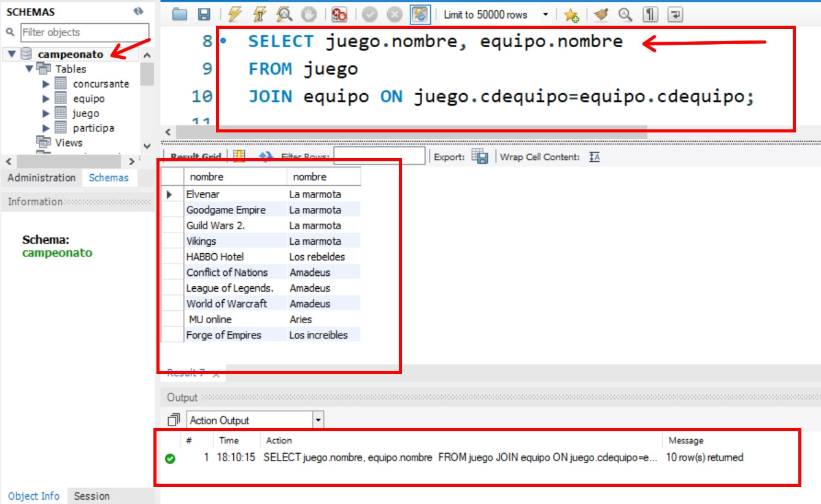This screenshot has height=504, width=821.
Task: Select the participa table
Action: point(93,128)
